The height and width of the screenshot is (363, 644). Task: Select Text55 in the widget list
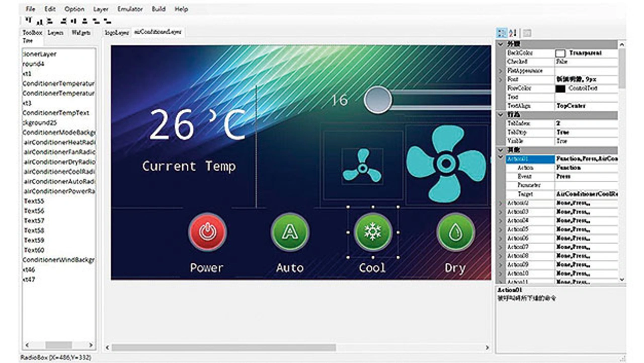(x=34, y=201)
